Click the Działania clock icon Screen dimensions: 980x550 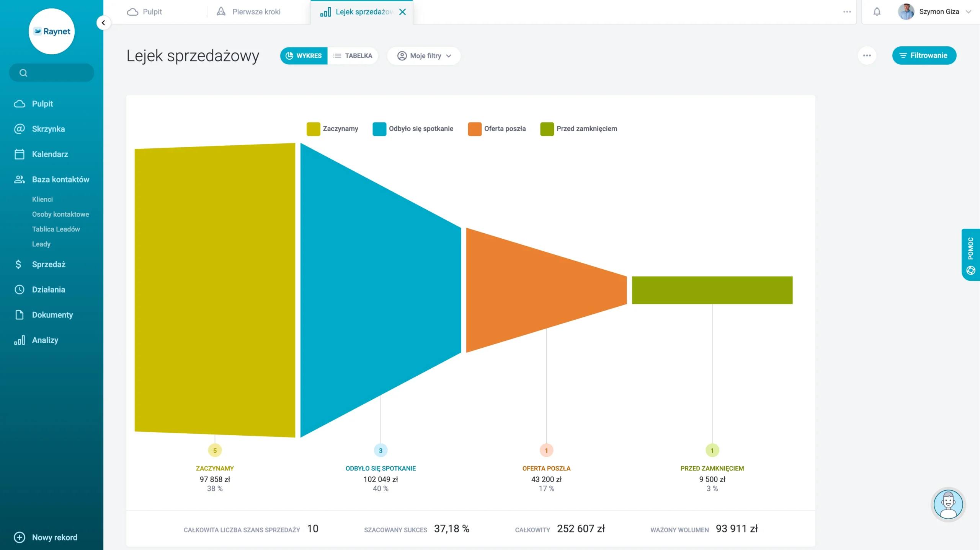click(20, 290)
